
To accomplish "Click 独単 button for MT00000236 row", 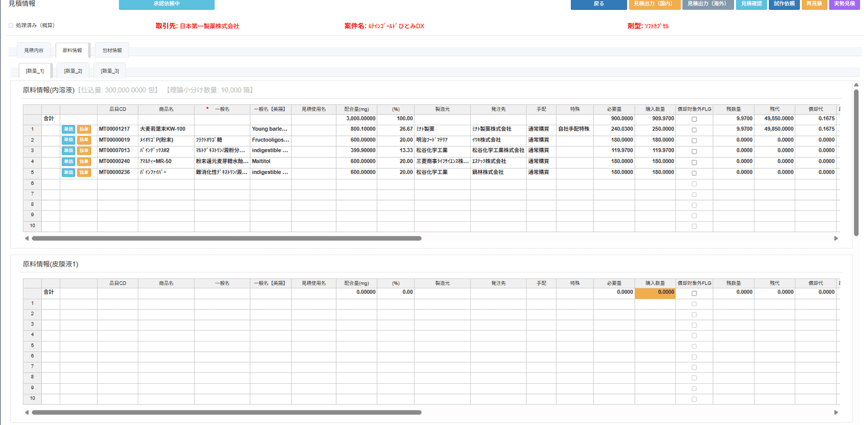I will point(84,172).
